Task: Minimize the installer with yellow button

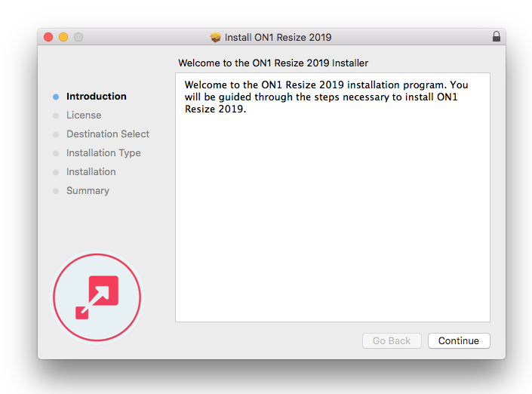Action: point(63,37)
